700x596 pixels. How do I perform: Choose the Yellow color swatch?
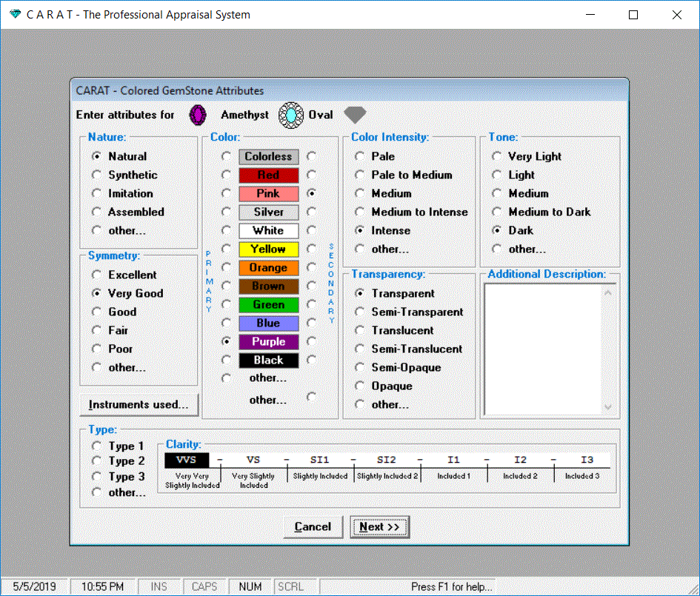point(268,250)
